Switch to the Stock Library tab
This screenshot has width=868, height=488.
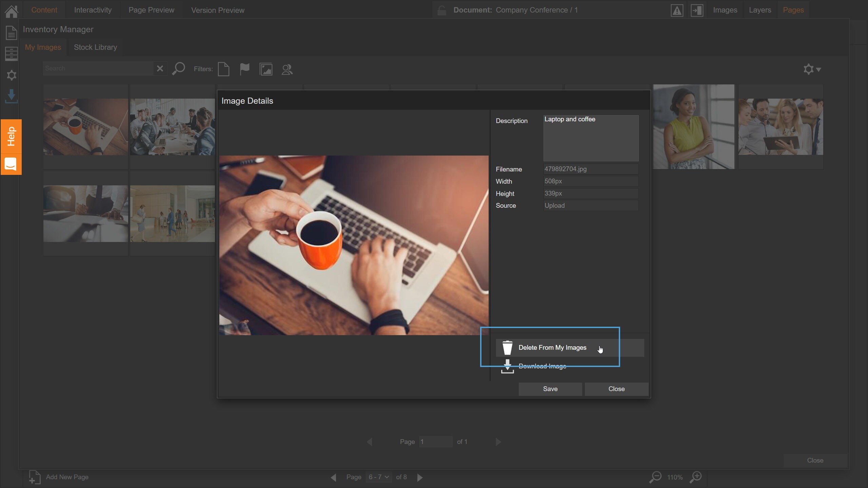95,47
